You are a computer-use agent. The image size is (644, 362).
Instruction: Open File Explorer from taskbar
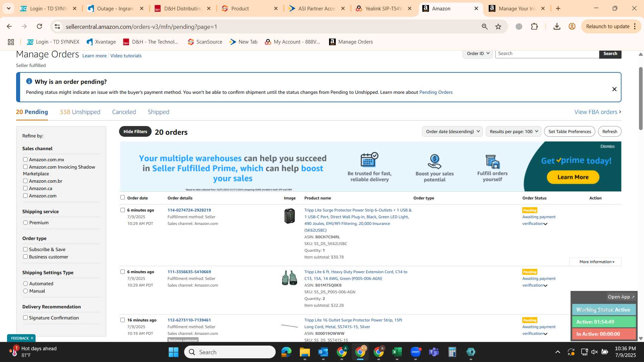click(305, 352)
